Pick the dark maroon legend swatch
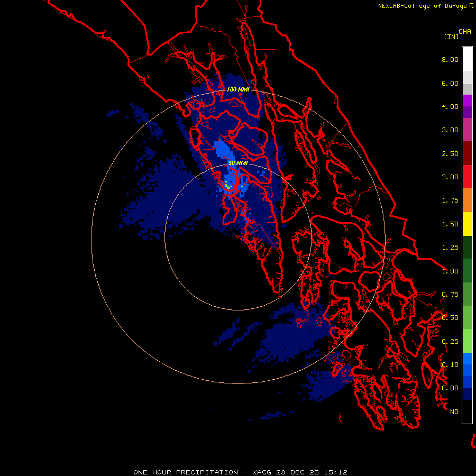This screenshot has width=476, height=476. tap(467, 153)
